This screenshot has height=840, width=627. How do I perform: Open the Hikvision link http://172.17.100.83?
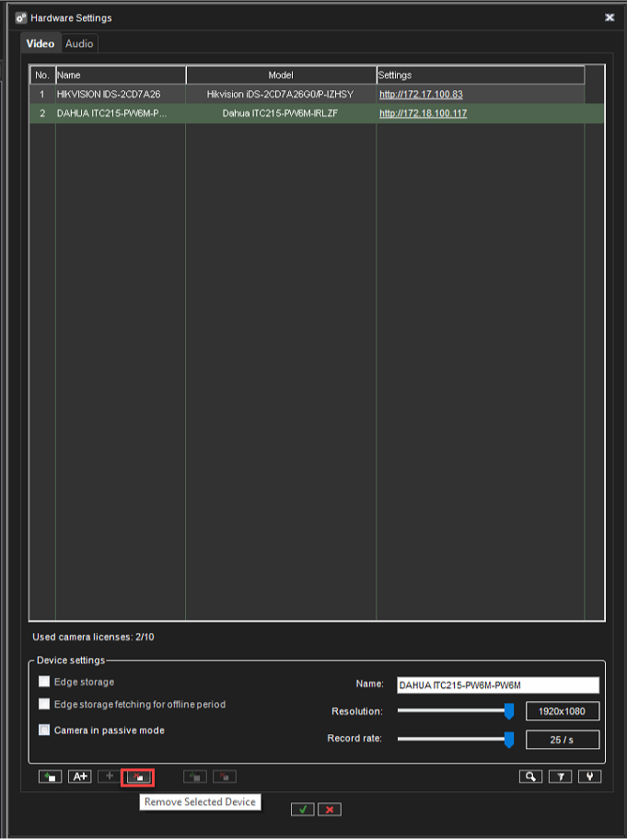(x=421, y=95)
